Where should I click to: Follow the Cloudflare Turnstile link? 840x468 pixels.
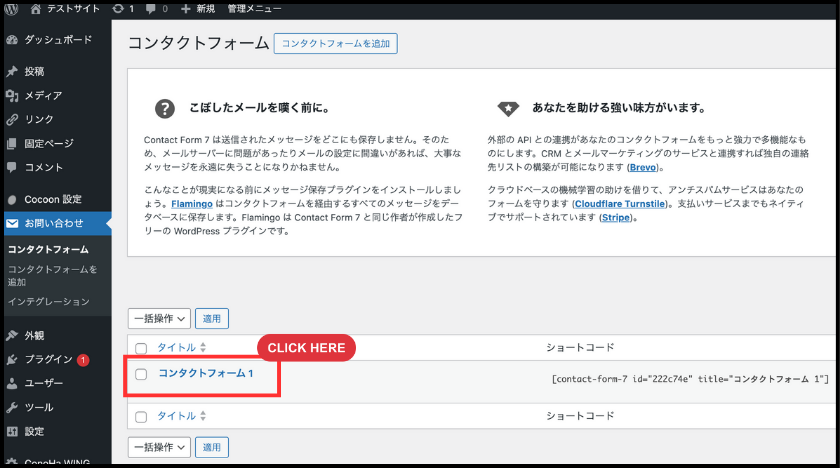[620, 204]
